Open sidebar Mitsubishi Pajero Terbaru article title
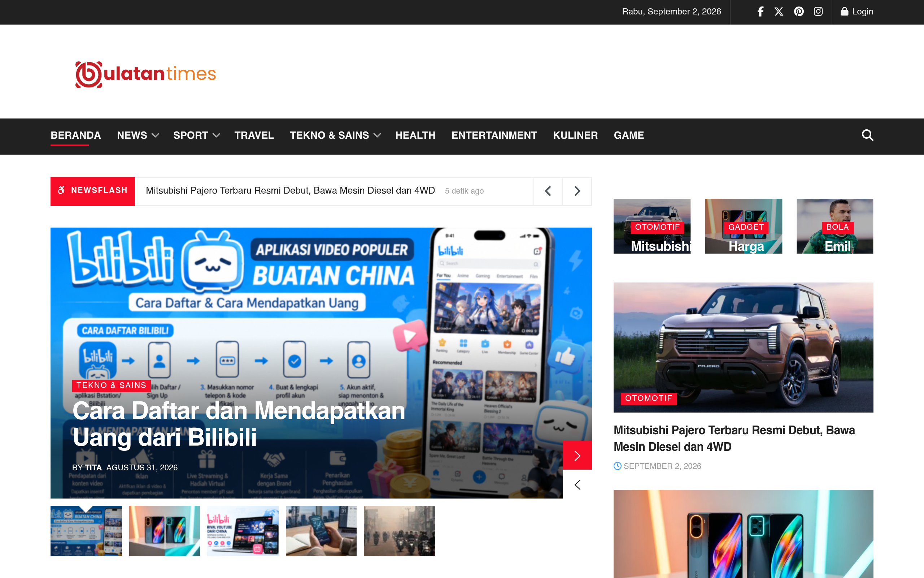This screenshot has width=924, height=578. 734,439
